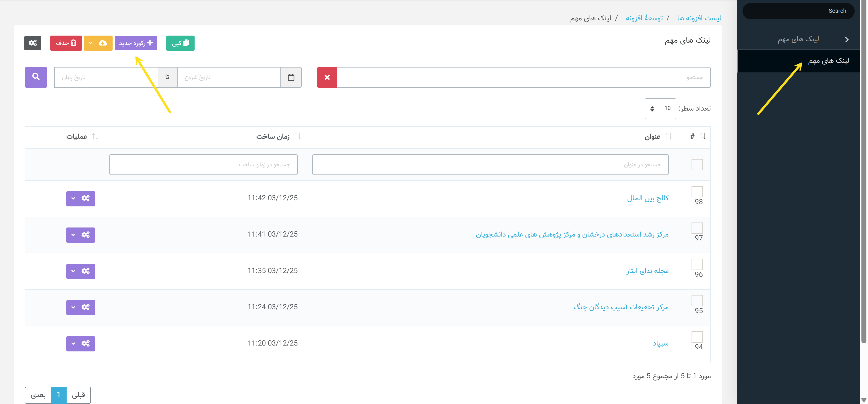Screen dimensions: 868x404
Task: Sort by عنوان column arrows
Action: click(x=668, y=136)
